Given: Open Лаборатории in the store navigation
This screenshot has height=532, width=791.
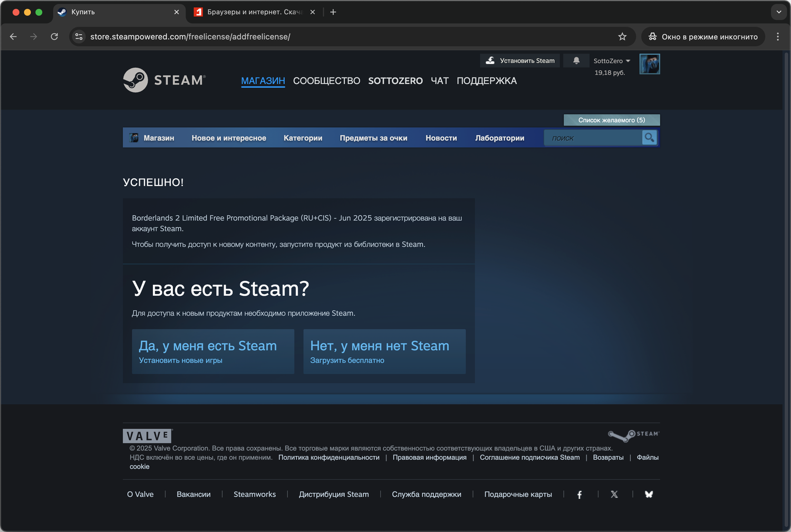Looking at the screenshot, I should point(500,138).
